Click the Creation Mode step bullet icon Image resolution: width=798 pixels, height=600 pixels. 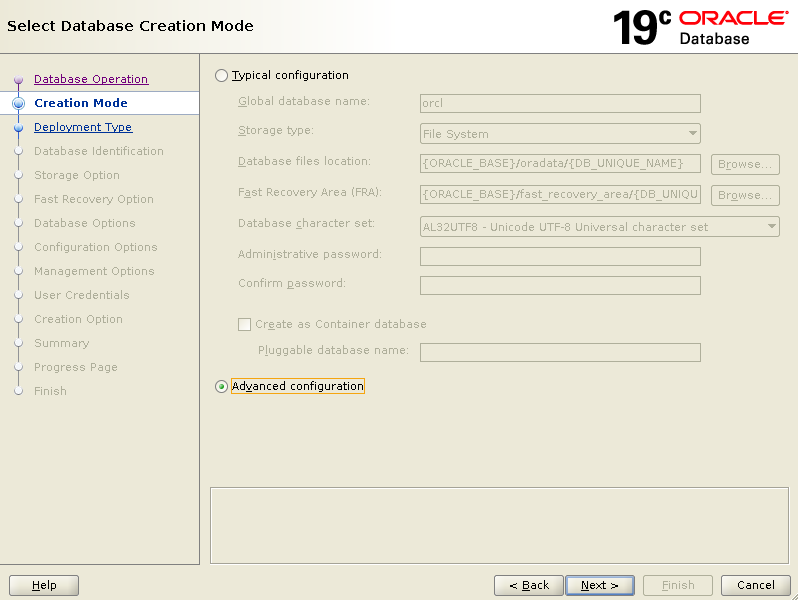coord(18,103)
